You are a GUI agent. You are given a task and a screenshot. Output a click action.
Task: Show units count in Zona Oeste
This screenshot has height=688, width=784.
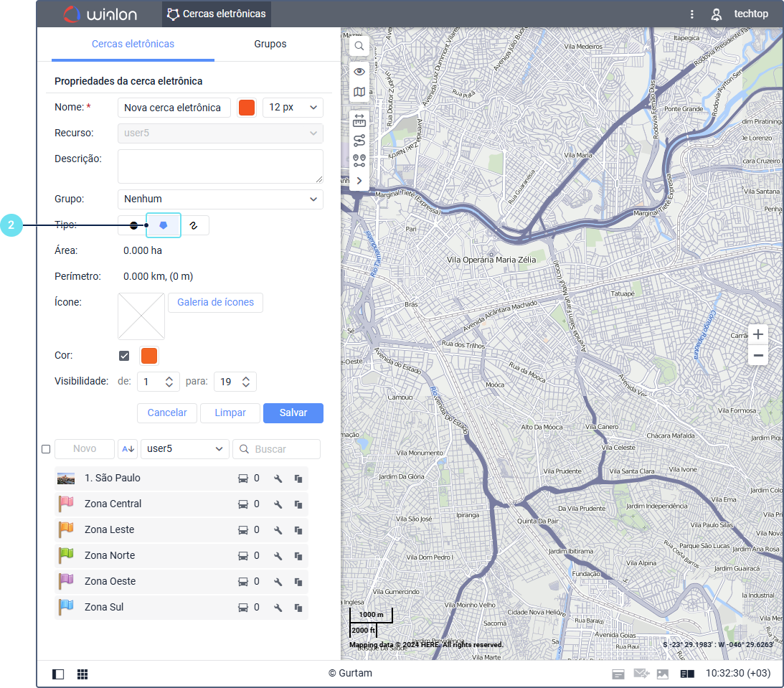(248, 582)
